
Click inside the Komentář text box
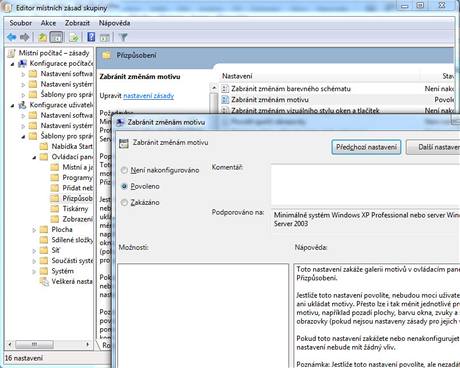pos(366,185)
